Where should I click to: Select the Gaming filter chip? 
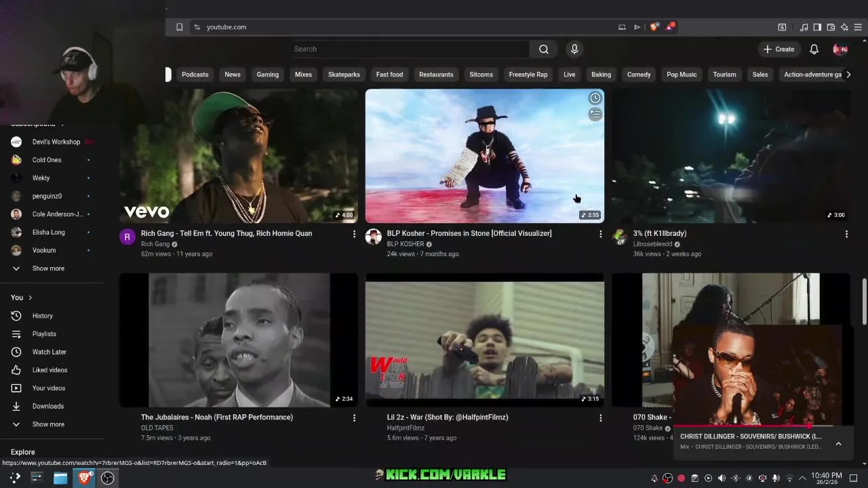[268, 75]
